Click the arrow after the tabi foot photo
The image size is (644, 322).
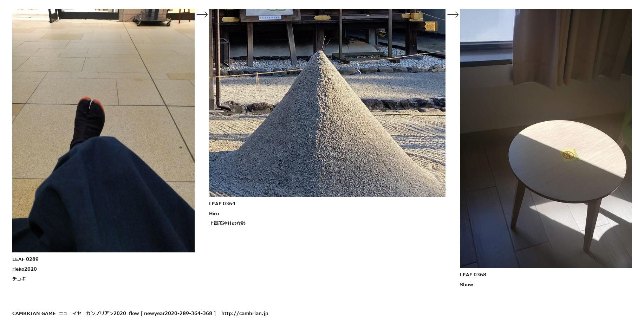click(202, 14)
